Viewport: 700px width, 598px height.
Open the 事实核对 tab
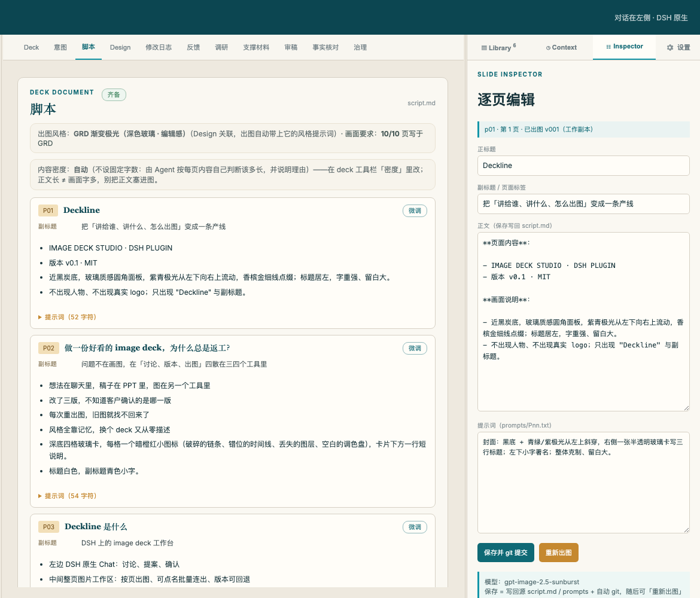point(325,47)
